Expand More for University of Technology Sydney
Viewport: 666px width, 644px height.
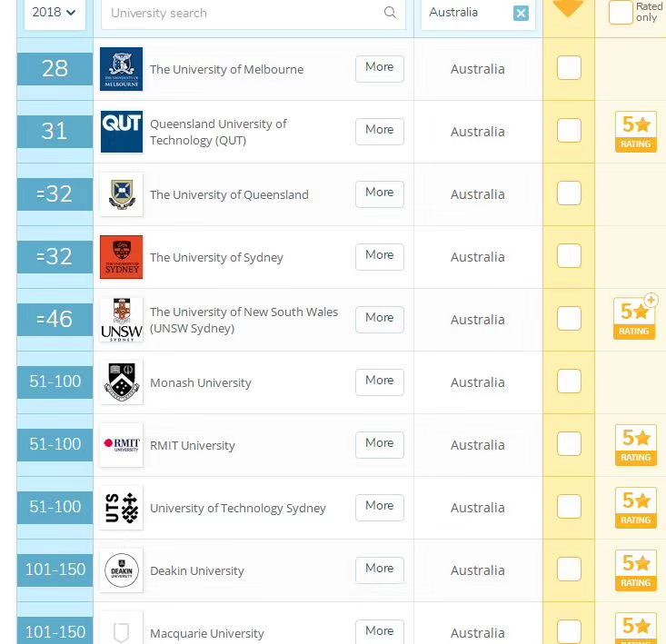(x=379, y=506)
